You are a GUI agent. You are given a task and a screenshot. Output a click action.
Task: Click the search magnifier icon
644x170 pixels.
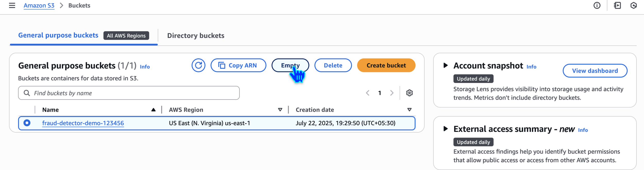pos(27,93)
